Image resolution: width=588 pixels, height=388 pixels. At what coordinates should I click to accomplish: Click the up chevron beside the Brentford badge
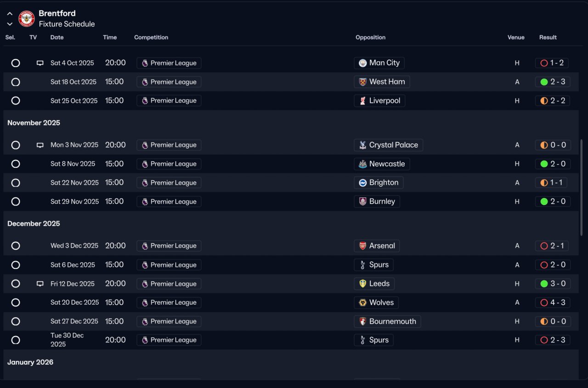pyautogui.click(x=10, y=14)
